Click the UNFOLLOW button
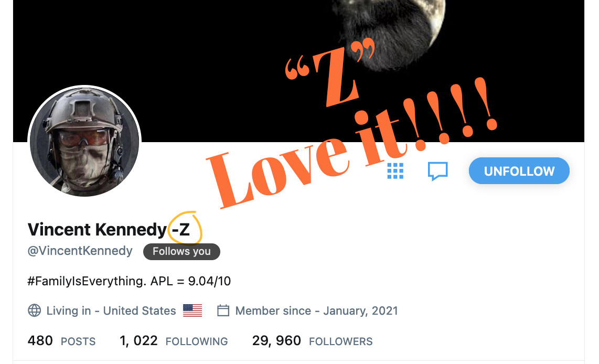 [x=519, y=171]
